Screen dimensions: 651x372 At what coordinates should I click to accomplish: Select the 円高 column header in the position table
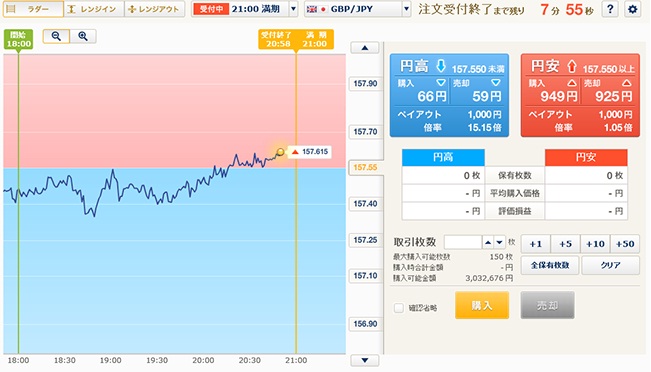click(443, 157)
